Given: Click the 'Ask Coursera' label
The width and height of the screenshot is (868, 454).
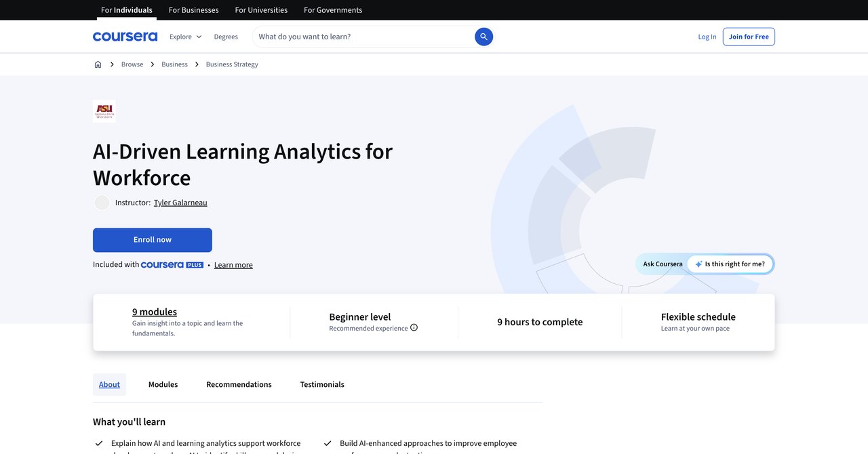Looking at the screenshot, I should [x=663, y=264].
